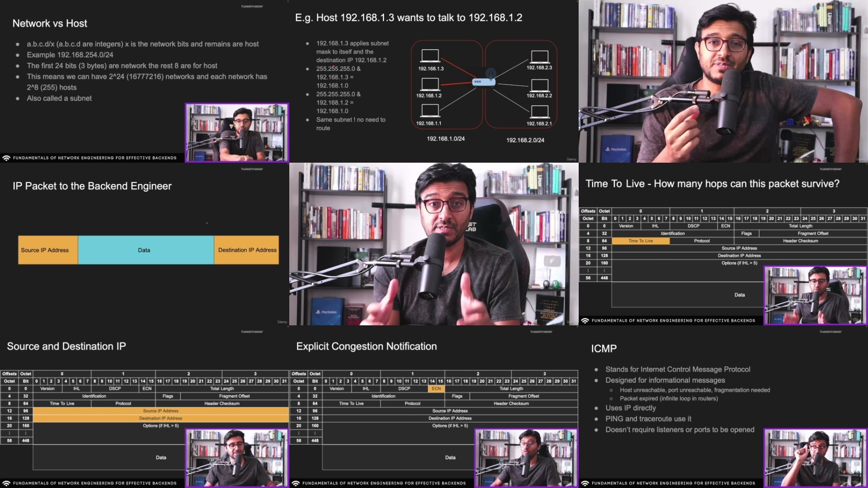Click the wifi icon in ICMP slide footer
The width and height of the screenshot is (868, 488).
[585, 483]
